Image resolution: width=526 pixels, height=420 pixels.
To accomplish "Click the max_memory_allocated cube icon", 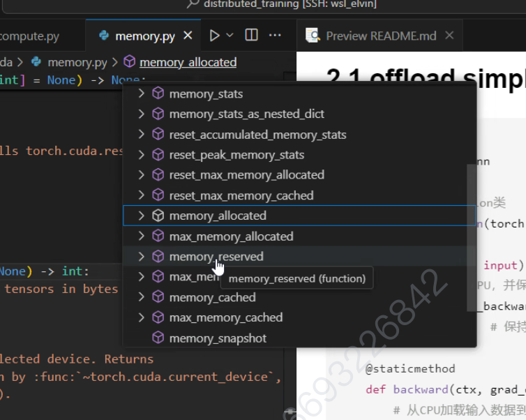I will click(158, 236).
